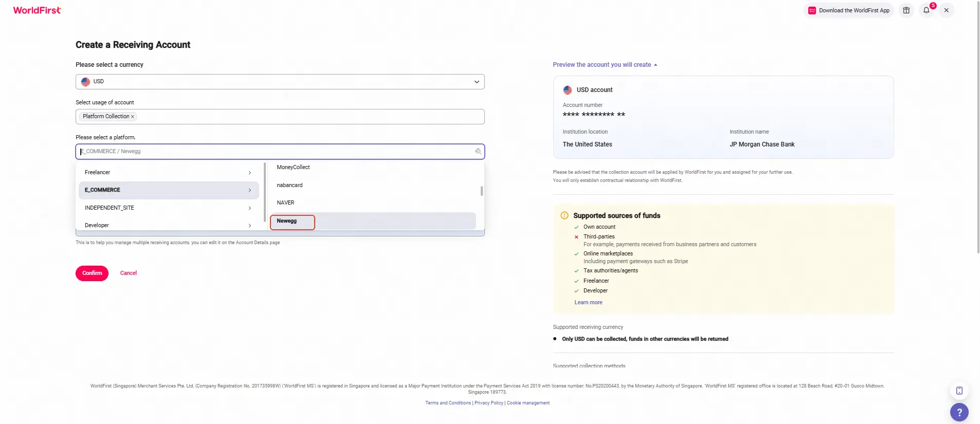This screenshot has height=424, width=980.
Task: Open Terms and Conditions link
Action: click(x=448, y=403)
